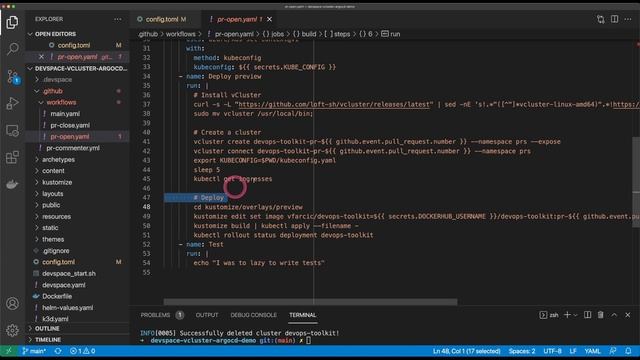
Task: Open the Manage gear icon
Action: 12,330
